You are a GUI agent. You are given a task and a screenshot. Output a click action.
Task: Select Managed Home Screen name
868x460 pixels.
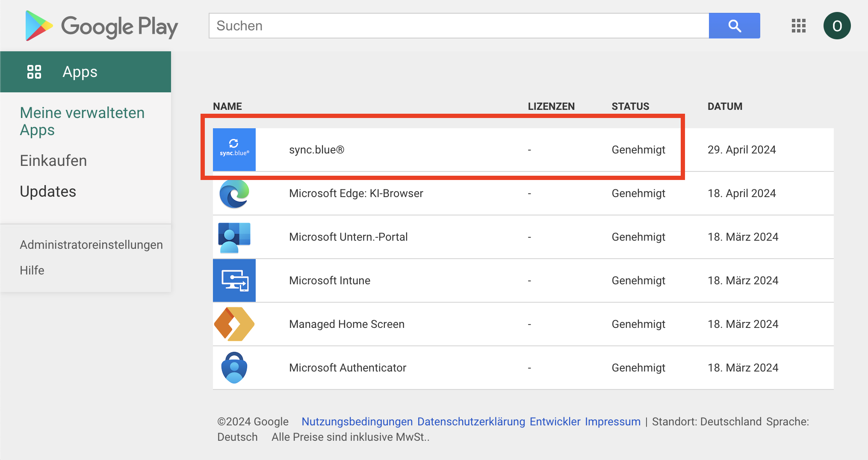pyautogui.click(x=347, y=324)
